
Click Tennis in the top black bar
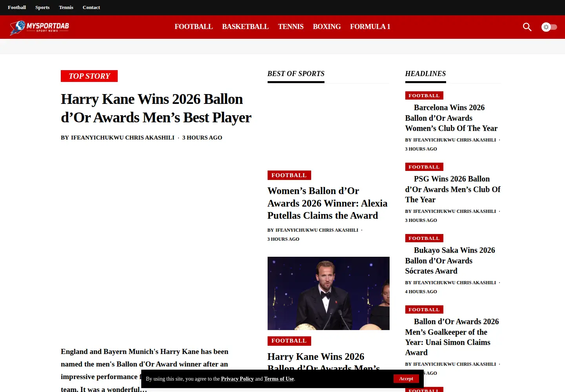[66, 7]
